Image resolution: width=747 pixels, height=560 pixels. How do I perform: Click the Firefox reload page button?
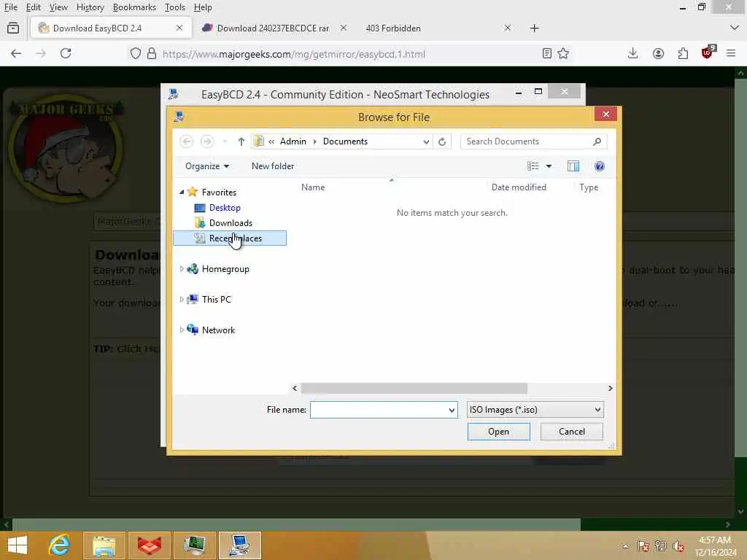66,53
